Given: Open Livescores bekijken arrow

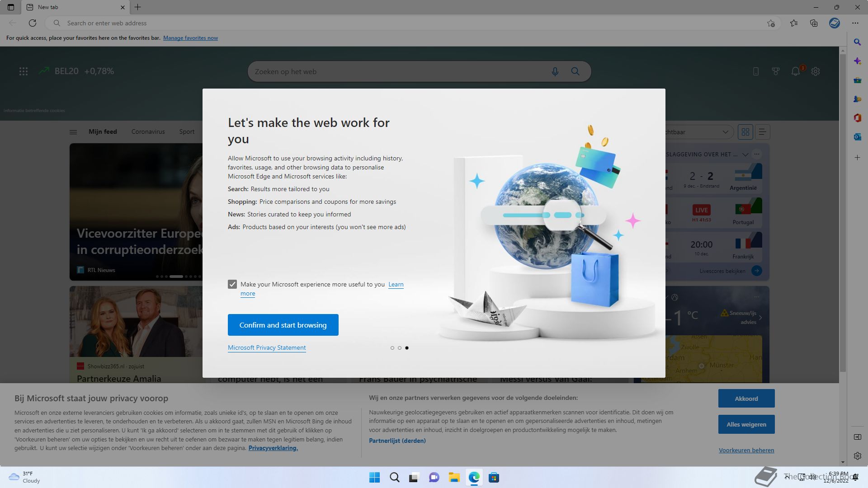Looking at the screenshot, I should tap(757, 271).
